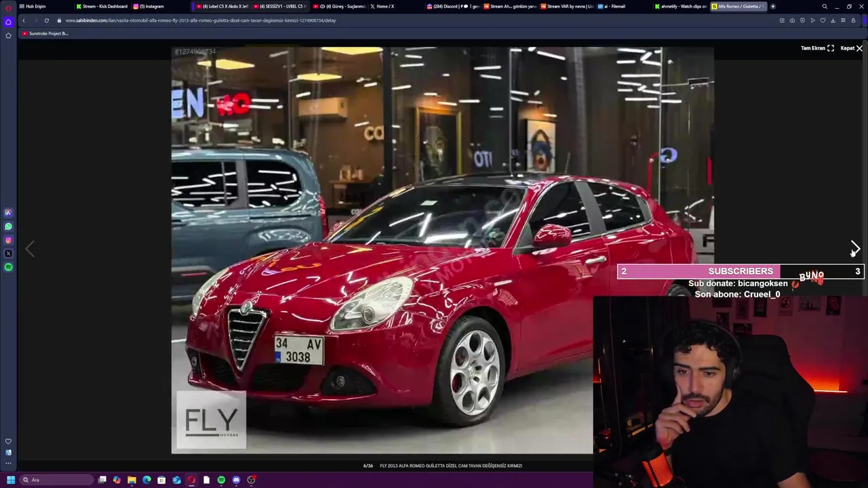Click the tab search magnifier icon
The width and height of the screenshot is (868, 488).
pos(825,6)
